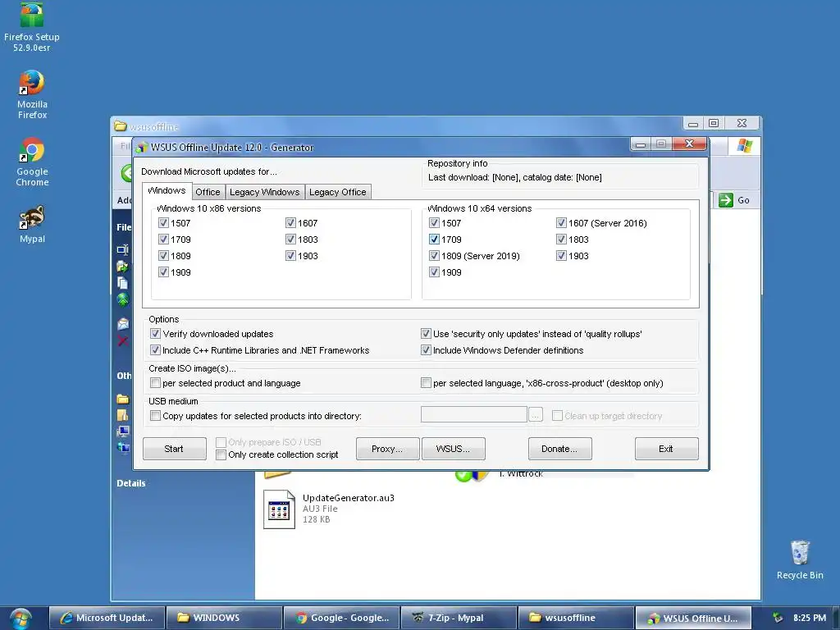This screenshot has height=630, width=840.
Task: Open the Recycle Bin
Action: pos(799,559)
